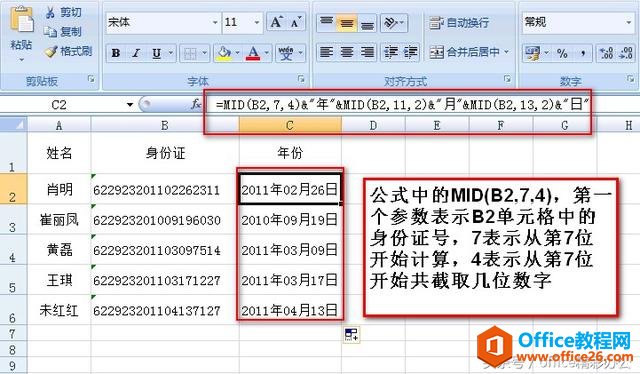Click the yellow Fill Color bucket

pos(224,53)
